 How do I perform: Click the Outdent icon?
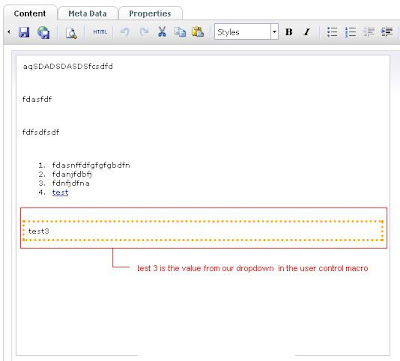(x=369, y=32)
